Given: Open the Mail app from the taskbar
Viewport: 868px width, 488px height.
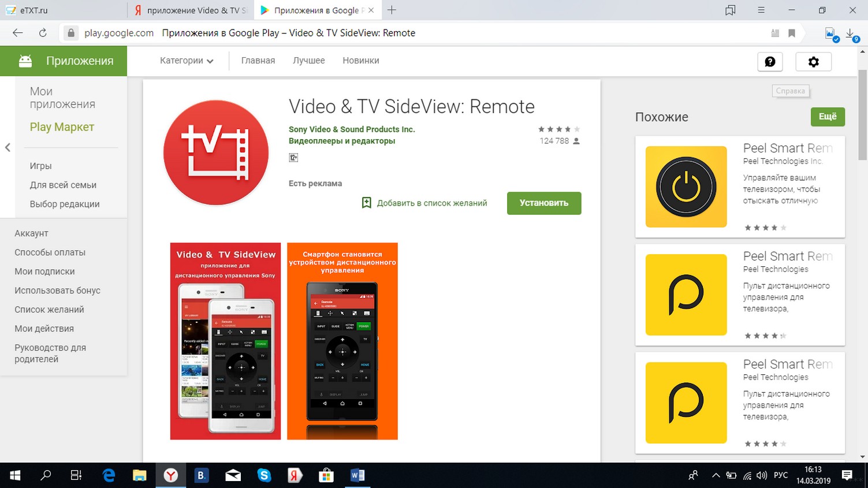Looking at the screenshot, I should pos(233,475).
